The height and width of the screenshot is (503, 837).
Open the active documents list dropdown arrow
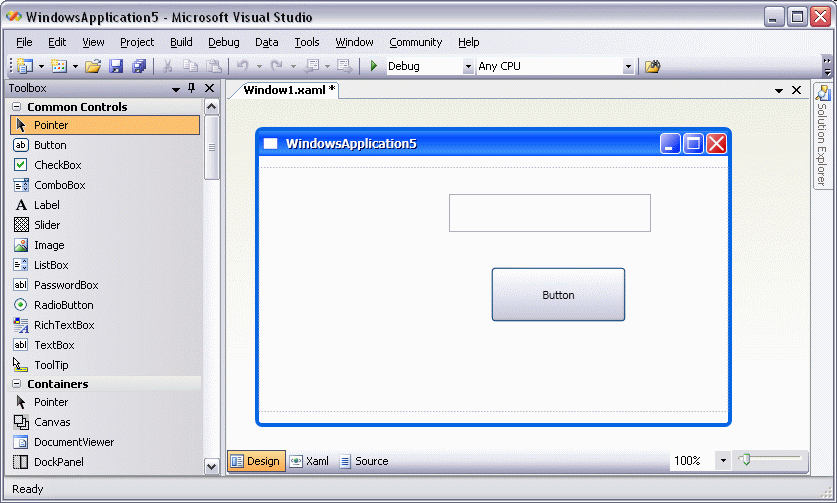779,90
